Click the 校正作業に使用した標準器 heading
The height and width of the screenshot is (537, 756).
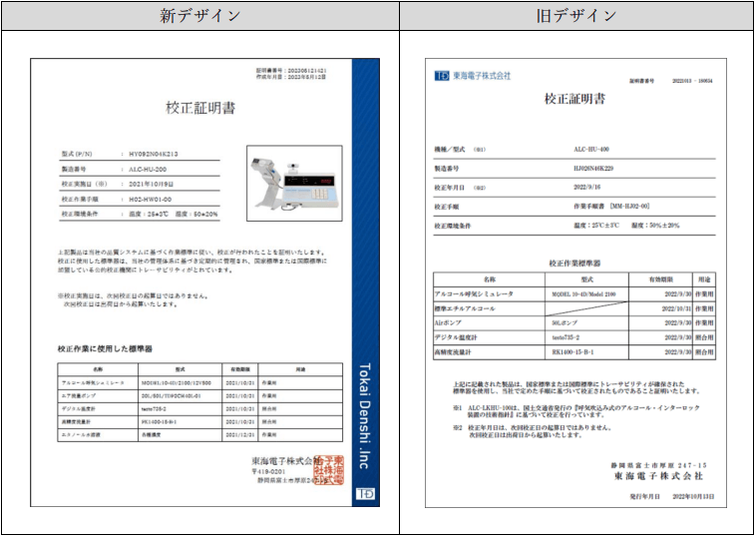click(105, 348)
